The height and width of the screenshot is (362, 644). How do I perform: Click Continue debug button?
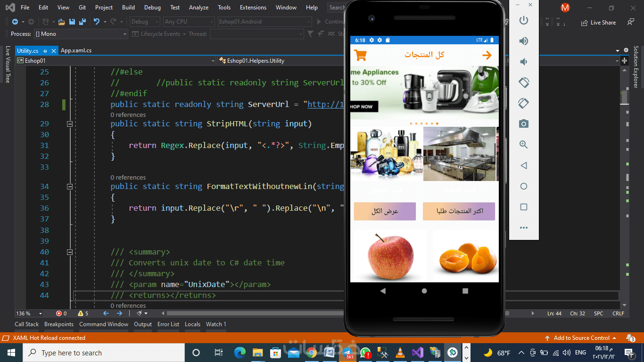click(x=331, y=22)
